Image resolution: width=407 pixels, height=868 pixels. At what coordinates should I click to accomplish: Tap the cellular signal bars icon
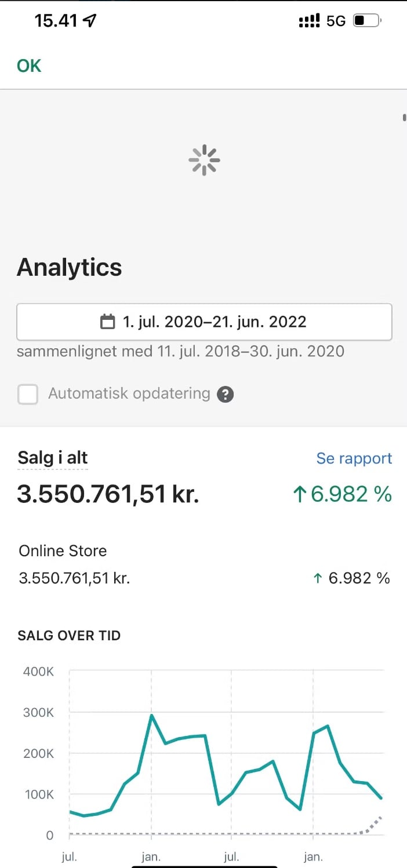[309, 21]
